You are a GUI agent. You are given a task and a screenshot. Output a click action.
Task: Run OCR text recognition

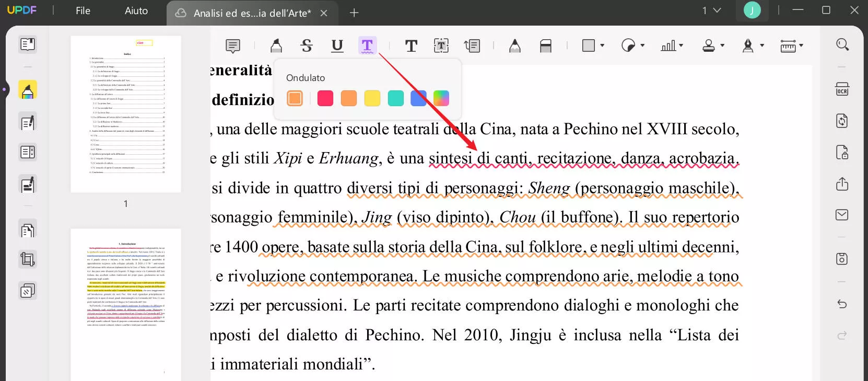click(842, 89)
